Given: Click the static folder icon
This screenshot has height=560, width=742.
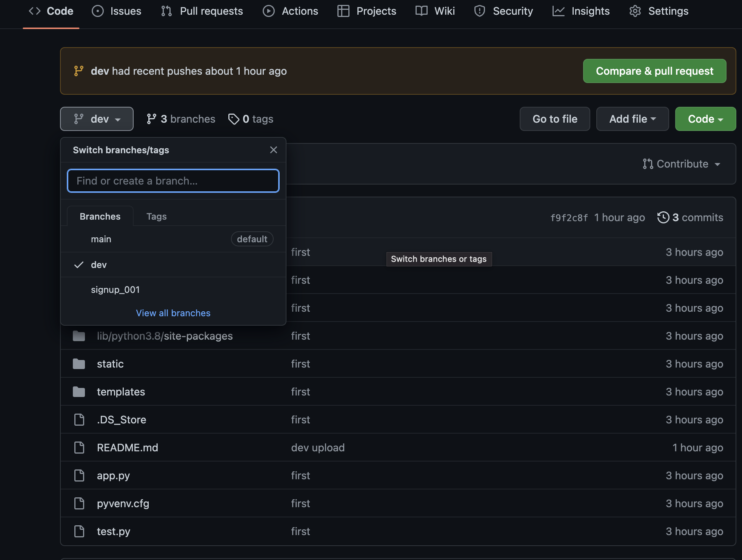Looking at the screenshot, I should click(79, 364).
